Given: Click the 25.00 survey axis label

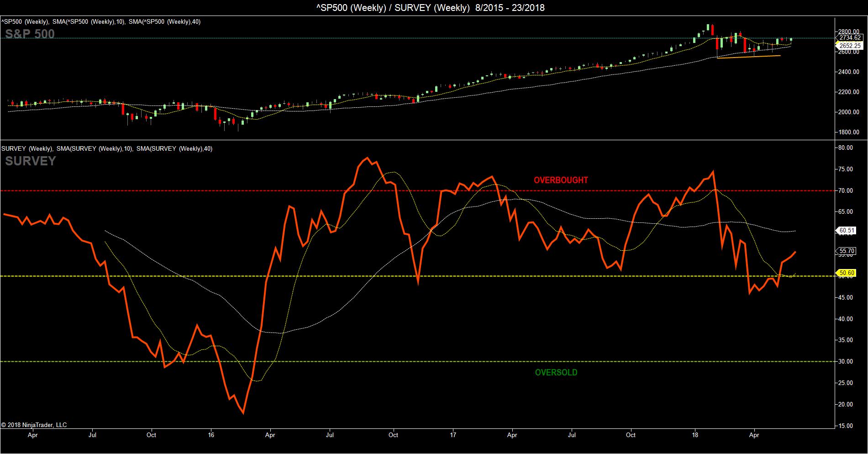Looking at the screenshot, I should click(846, 383).
